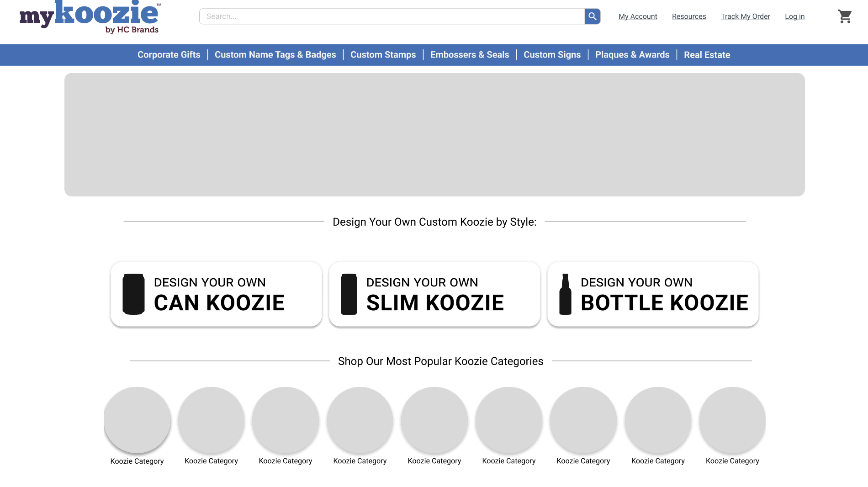Image resolution: width=868 pixels, height=487 pixels.
Task: Select the first Koozie Category circle
Action: coord(137,420)
